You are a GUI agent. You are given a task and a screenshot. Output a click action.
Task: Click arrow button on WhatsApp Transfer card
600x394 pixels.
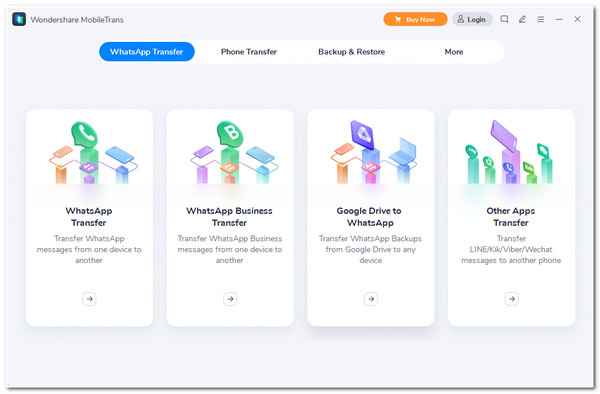coord(89,299)
